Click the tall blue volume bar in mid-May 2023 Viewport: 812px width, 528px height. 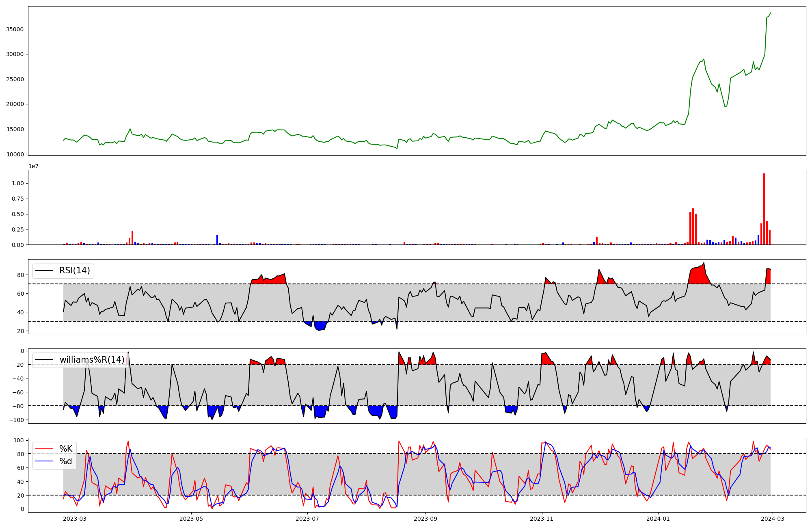(217, 240)
